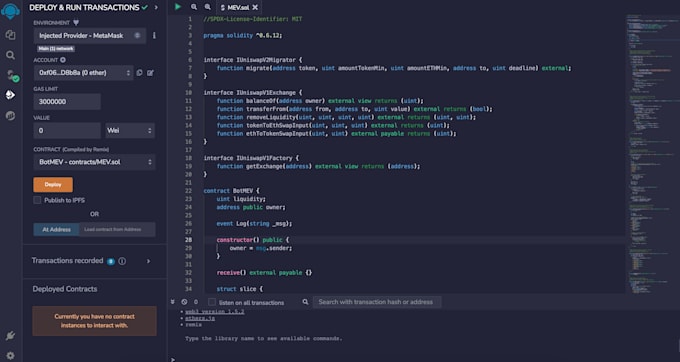The image size is (680, 362).
Task: Open the Environment provider dropdown
Action: (x=90, y=36)
